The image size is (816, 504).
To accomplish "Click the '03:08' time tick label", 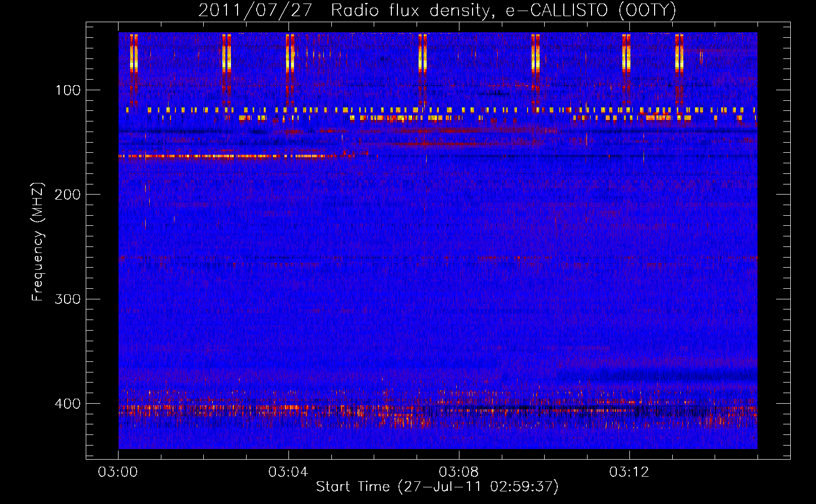I will (459, 472).
